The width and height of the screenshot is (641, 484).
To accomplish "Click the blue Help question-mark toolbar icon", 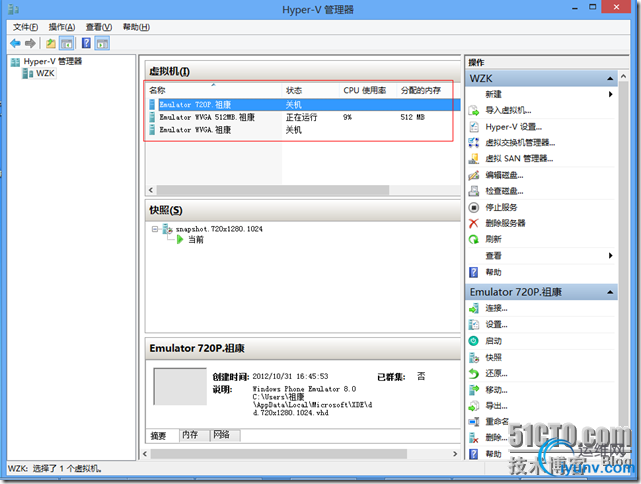I will point(86,43).
